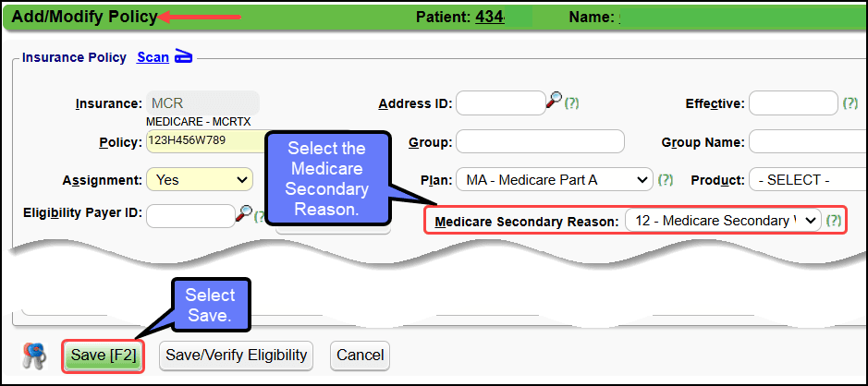
Task: Focus the Group text field
Action: pyautogui.click(x=540, y=142)
